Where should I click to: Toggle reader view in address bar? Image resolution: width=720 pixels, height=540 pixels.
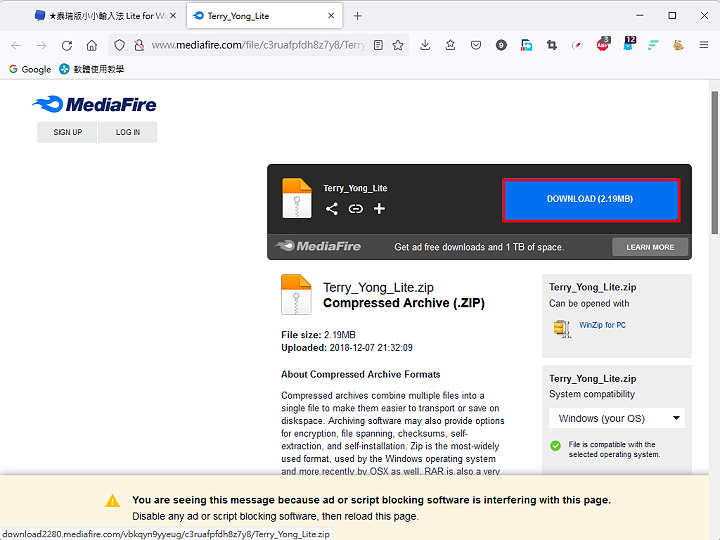point(378,45)
